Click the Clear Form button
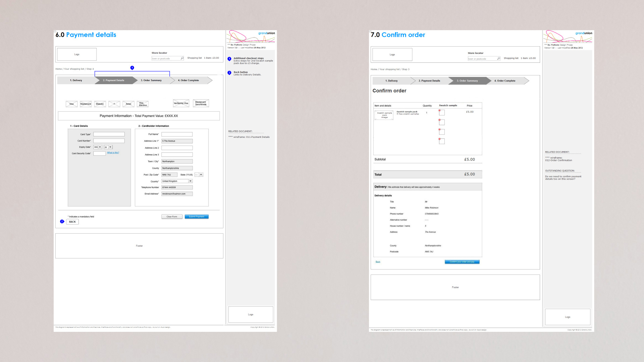This screenshot has height=362, width=644. [172, 217]
